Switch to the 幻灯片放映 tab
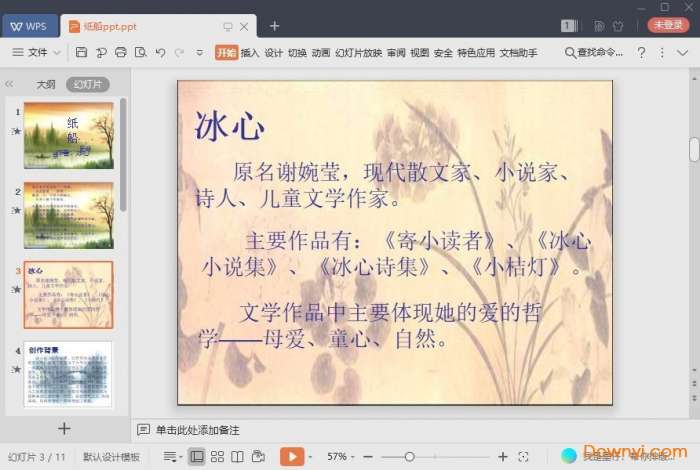Viewport: 700px width, 470px height. 358,53
